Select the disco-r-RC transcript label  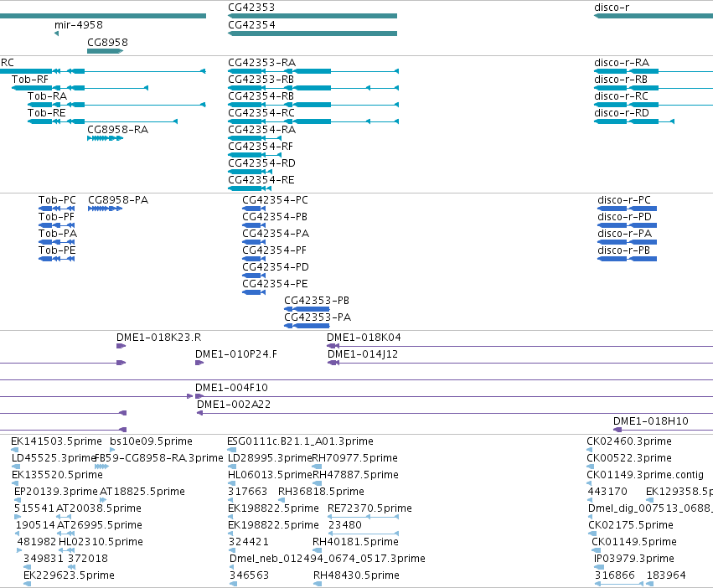621,96
